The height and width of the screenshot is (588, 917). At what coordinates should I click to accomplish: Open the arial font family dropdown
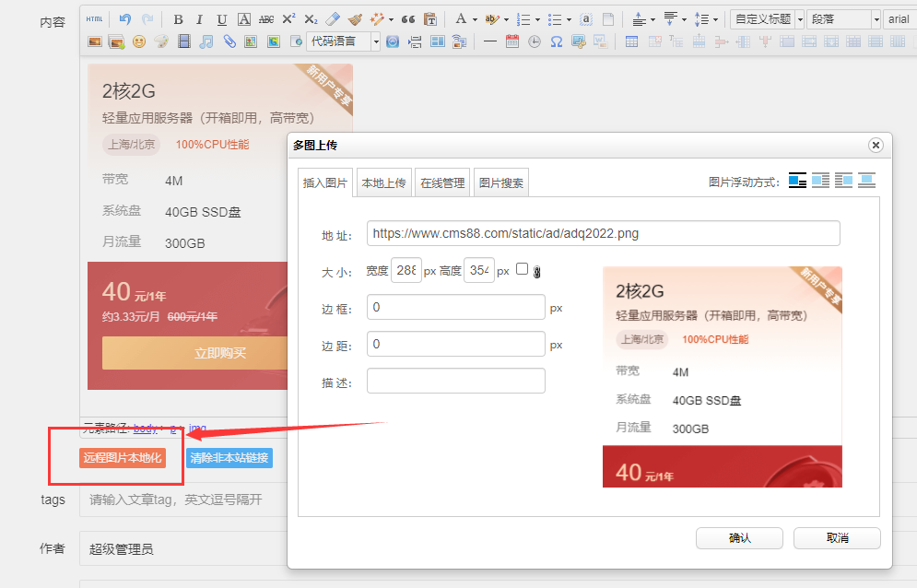point(899,18)
